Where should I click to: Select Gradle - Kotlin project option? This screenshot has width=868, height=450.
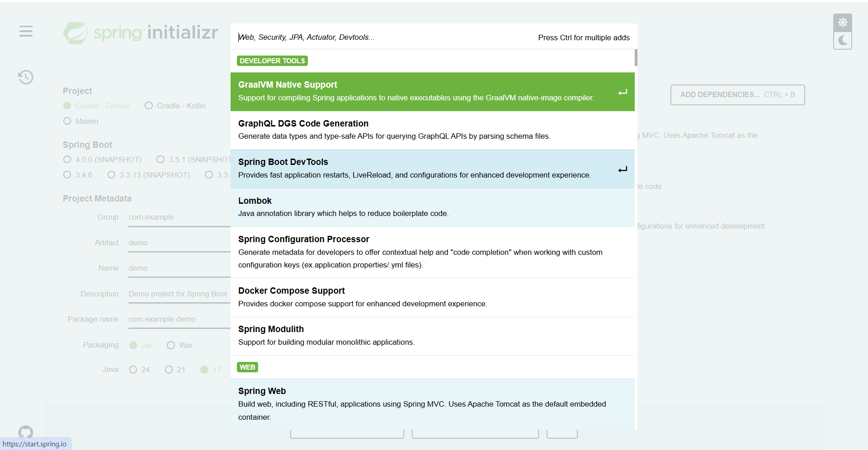[x=175, y=106]
